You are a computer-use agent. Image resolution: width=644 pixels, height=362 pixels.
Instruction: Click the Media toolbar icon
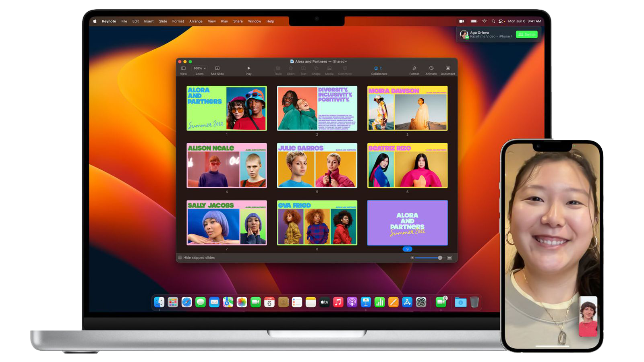point(329,68)
